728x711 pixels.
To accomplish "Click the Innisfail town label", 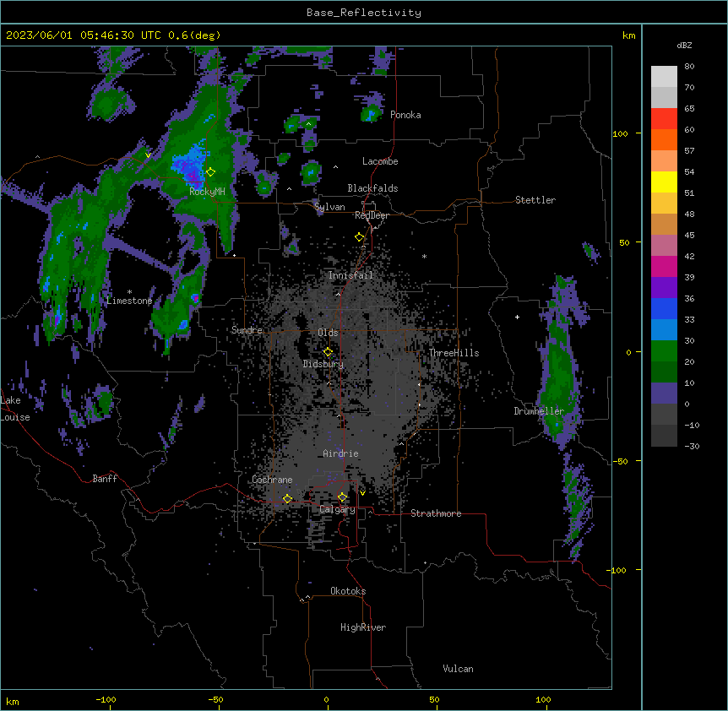I will pyautogui.click(x=350, y=275).
